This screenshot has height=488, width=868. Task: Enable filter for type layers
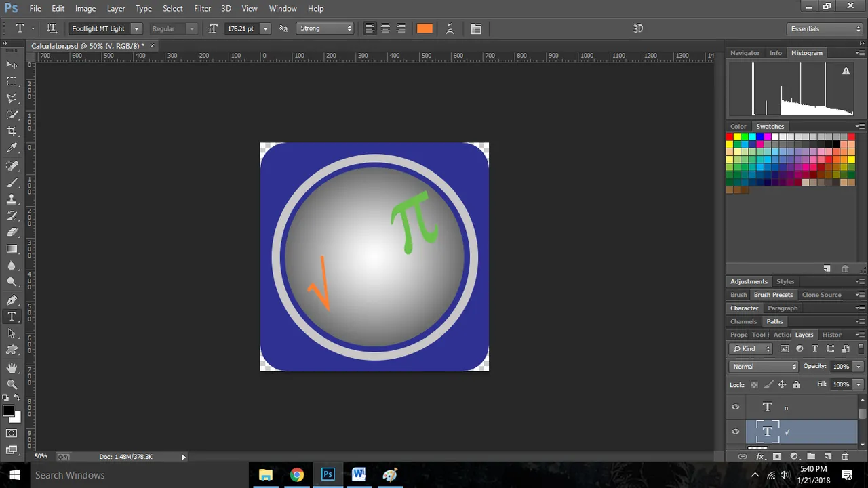pyautogui.click(x=815, y=349)
